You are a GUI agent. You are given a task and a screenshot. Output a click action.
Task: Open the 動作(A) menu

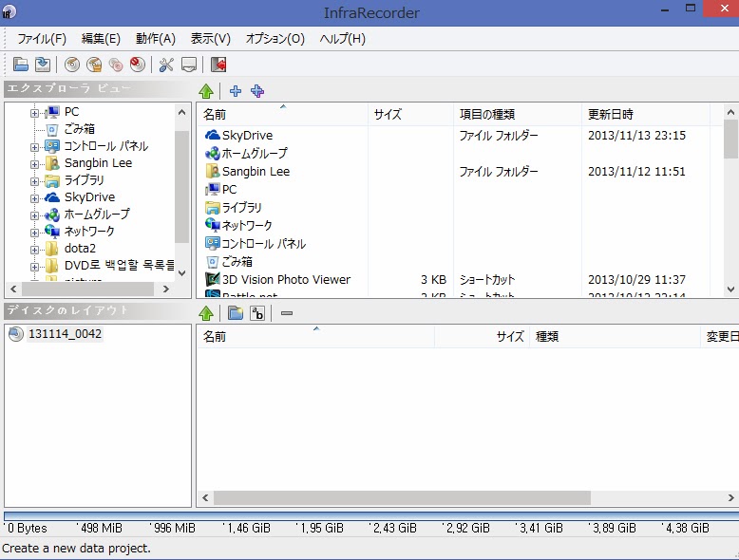pos(156,39)
